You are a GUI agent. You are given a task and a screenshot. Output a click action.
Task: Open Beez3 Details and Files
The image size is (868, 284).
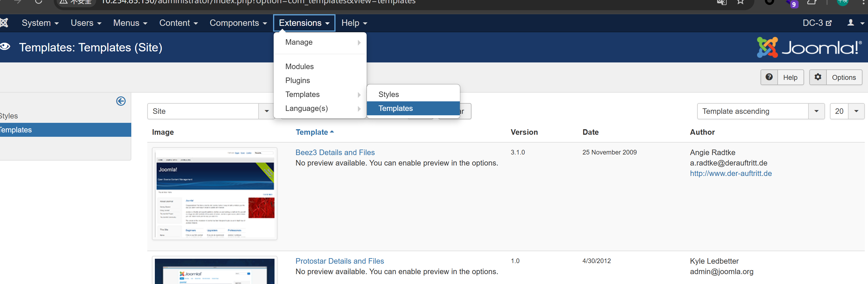point(335,152)
